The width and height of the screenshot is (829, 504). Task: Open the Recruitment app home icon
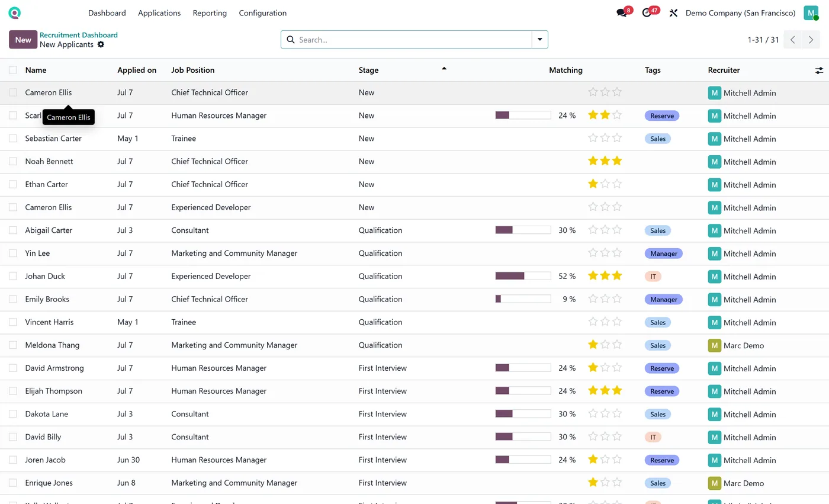click(x=15, y=12)
